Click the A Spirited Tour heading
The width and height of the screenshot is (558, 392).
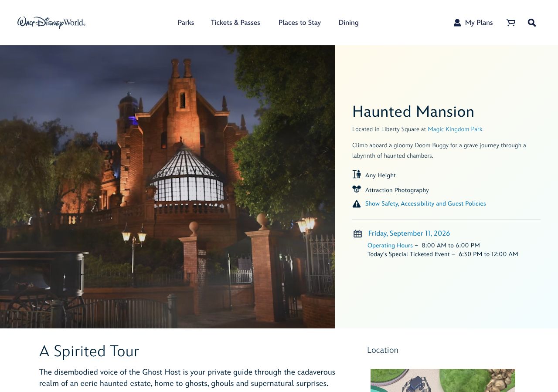pos(89,351)
